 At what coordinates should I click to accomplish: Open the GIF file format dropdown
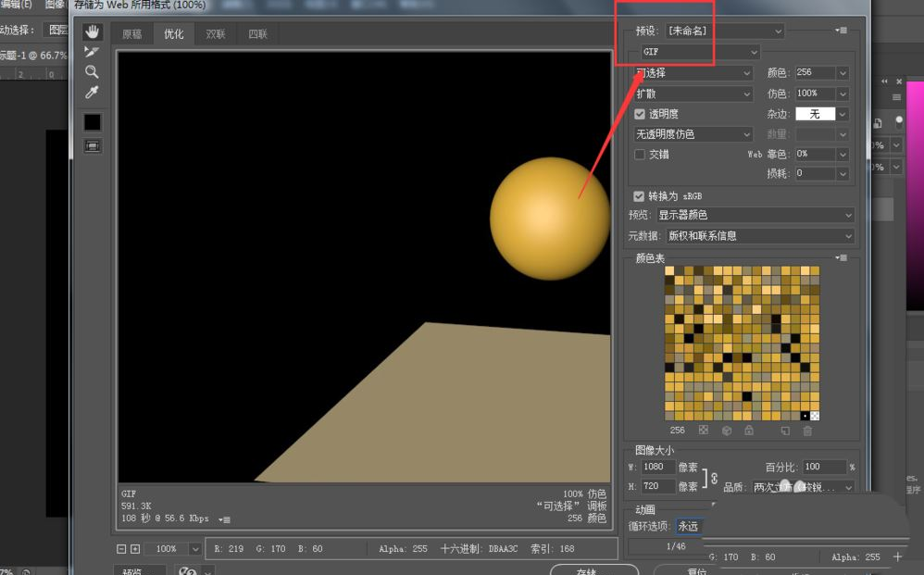point(700,53)
